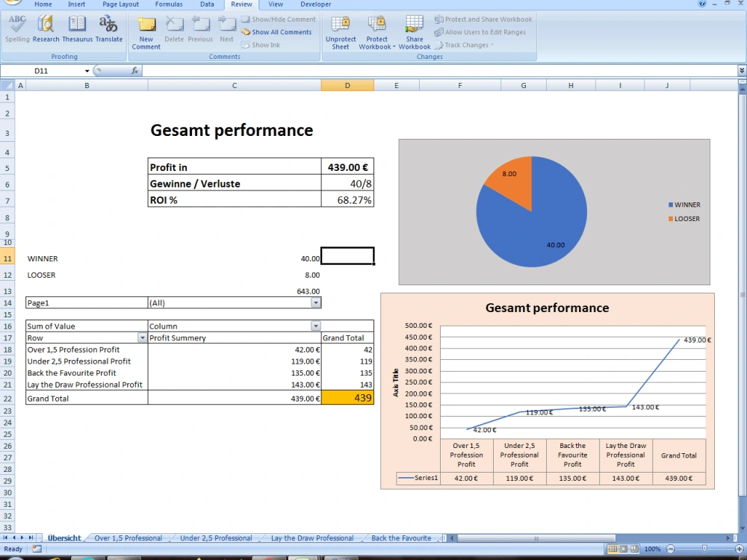Go to first sheet tab arrow
Screen dimensions: 747x560
pos(5,538)
